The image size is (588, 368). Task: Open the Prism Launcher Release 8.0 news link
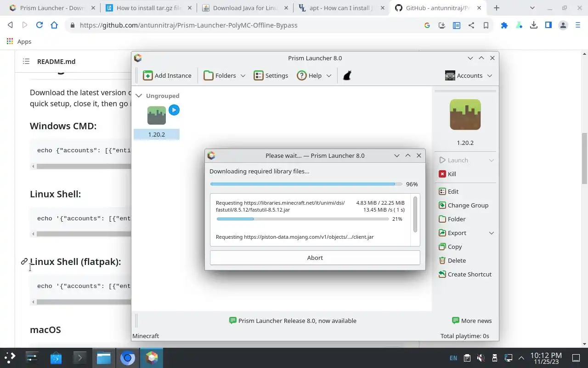click(293, 321)
